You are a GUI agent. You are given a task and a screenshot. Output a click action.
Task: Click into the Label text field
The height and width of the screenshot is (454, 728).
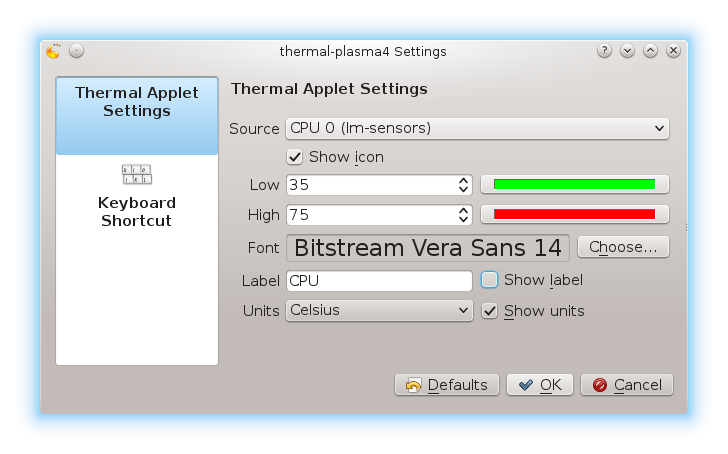tap(379, 281)
